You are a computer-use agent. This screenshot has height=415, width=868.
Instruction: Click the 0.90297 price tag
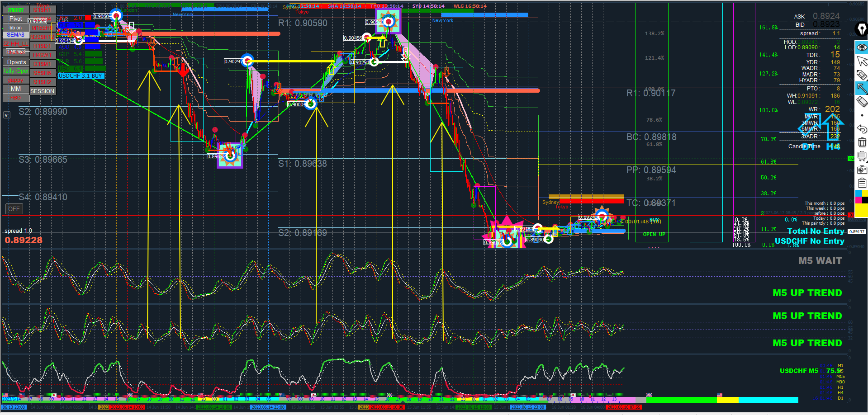tap(233, 61)
